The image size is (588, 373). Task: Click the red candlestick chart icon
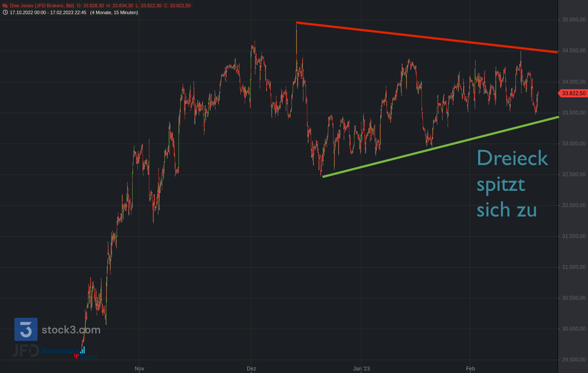5,6
